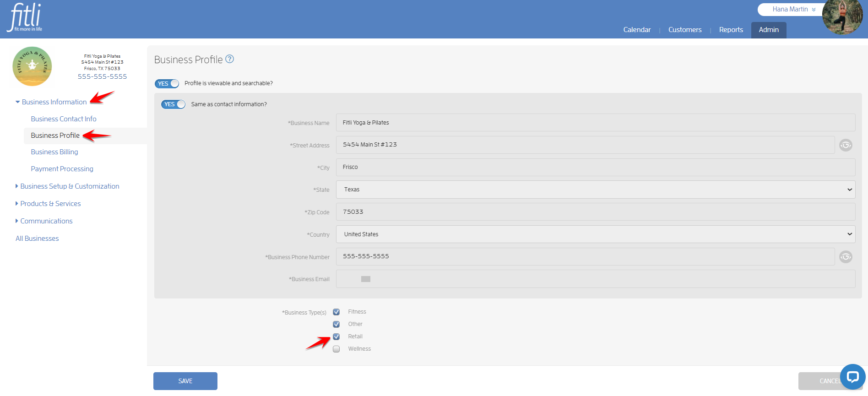Click the City field containing Frisco

(x=596, y=167)
